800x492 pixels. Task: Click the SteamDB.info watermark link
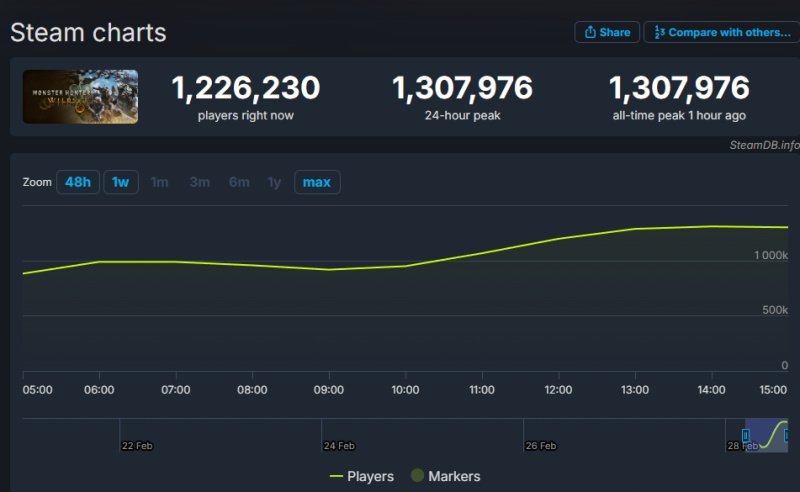764,145
